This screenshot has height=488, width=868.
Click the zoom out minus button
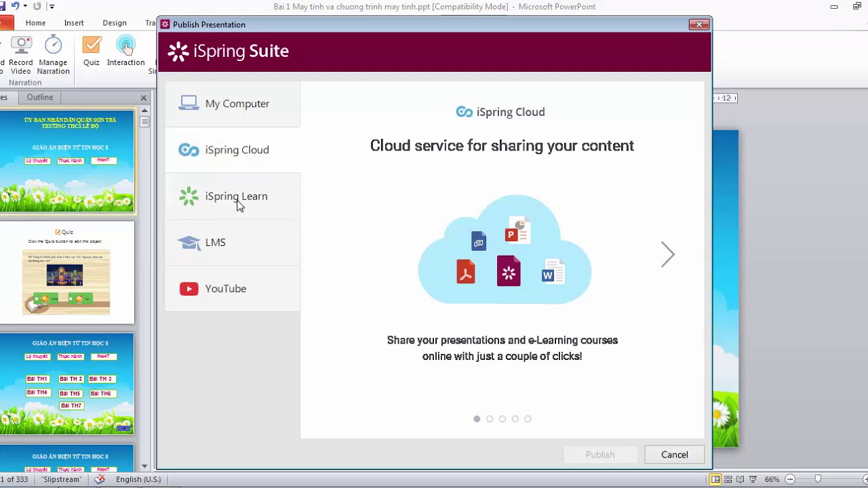pyautogui.click(x=789, y=479)
